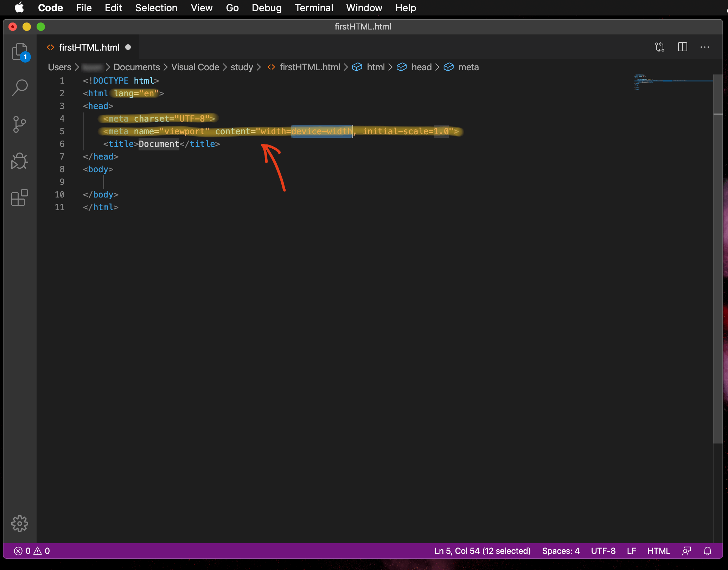Click the Open Changes compare icon

[660, 47]
